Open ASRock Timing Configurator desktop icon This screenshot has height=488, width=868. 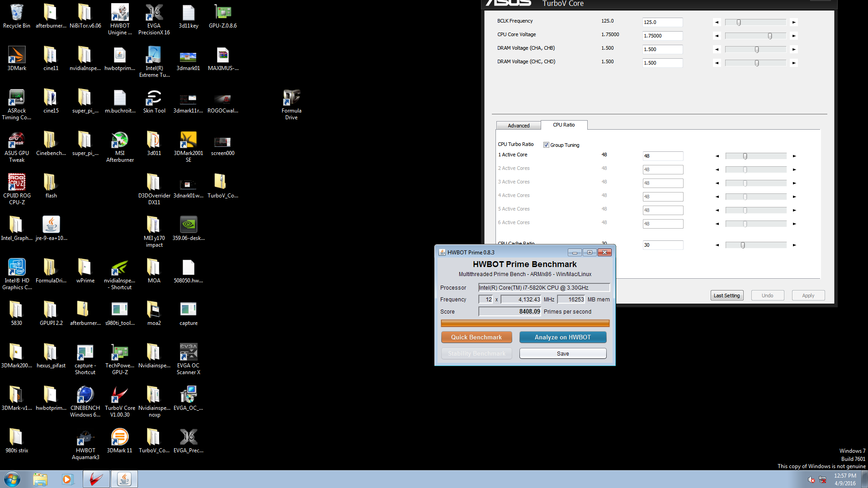click(x=17, y=104)
